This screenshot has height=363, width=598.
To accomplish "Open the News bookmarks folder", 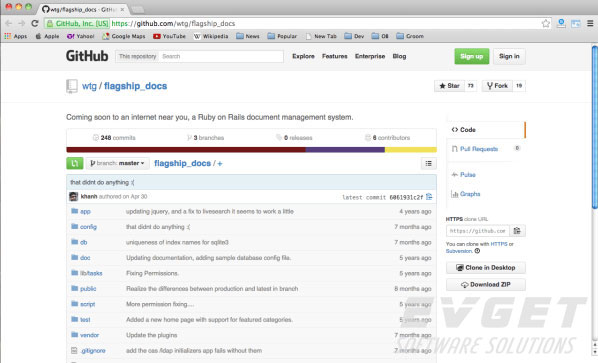I will click(248, 36).
